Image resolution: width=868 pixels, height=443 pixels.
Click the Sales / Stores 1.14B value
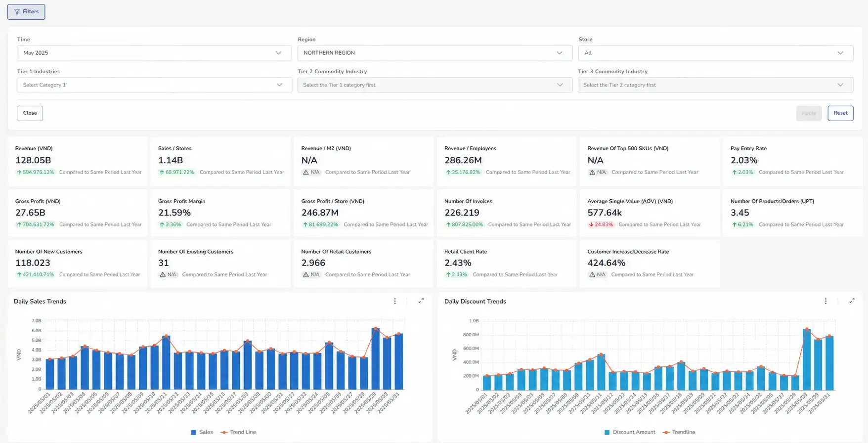click(171, 160)
